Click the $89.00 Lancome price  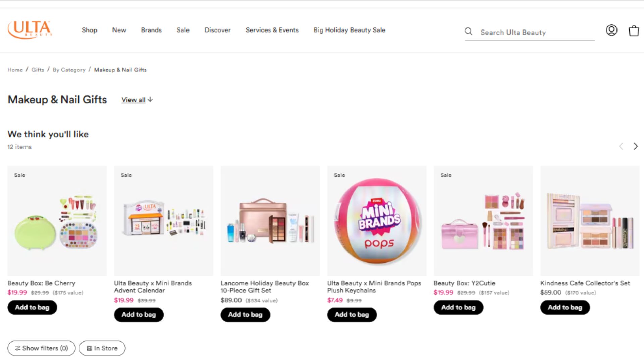(x=231, y=300)
